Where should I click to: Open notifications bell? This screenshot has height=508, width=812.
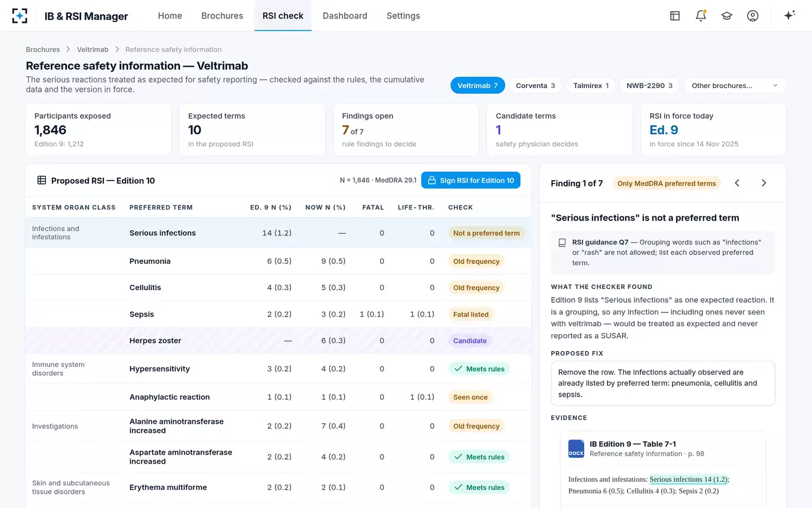point(701,16)
